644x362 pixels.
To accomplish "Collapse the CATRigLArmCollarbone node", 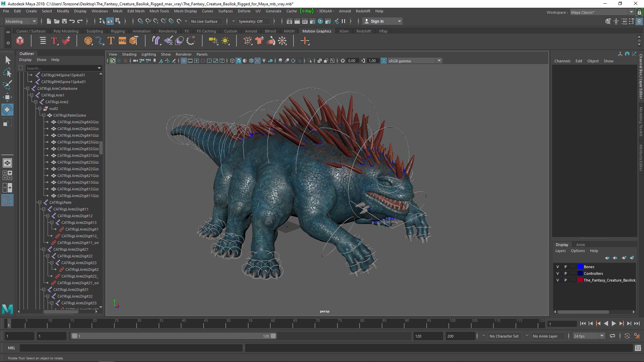I will pyautogui.click(x=28, y=88).
